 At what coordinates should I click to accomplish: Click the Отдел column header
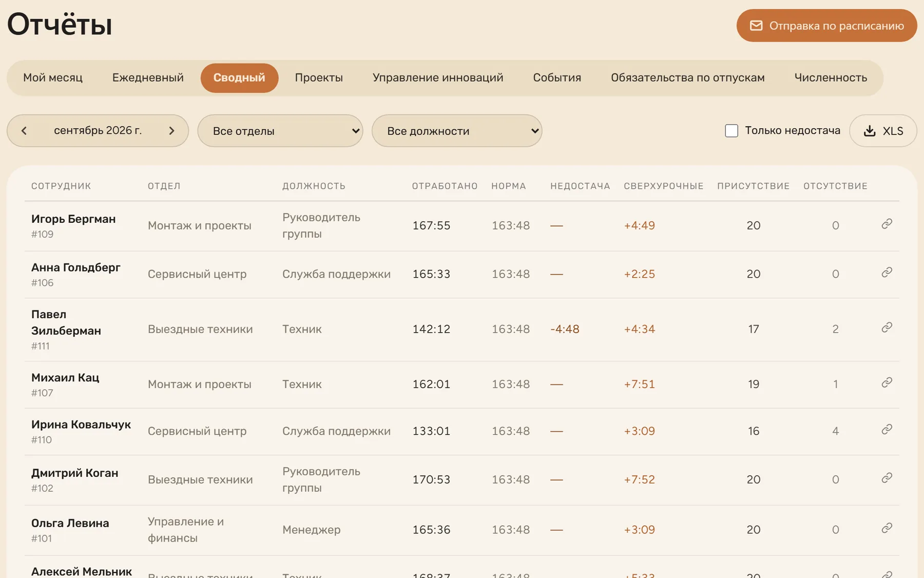[164, 186]
